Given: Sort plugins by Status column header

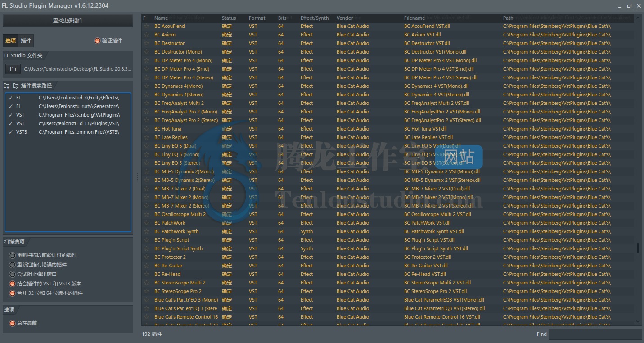Looking at the screenshot, I should pyautogui.click(x=229, y=18).
